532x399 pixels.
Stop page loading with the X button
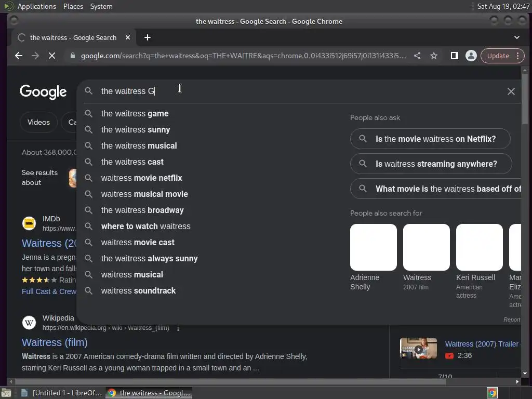pos(52,56)
